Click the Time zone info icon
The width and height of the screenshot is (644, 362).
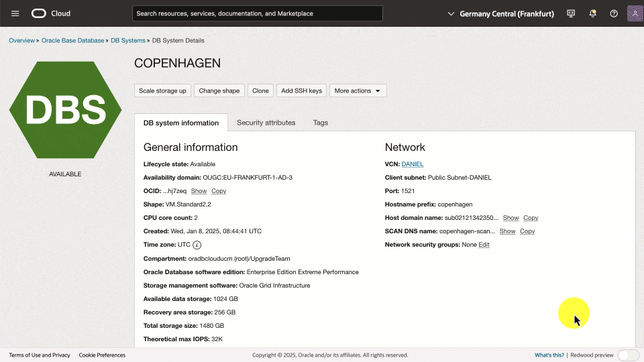pyautogui.click(x=197, y=245)
